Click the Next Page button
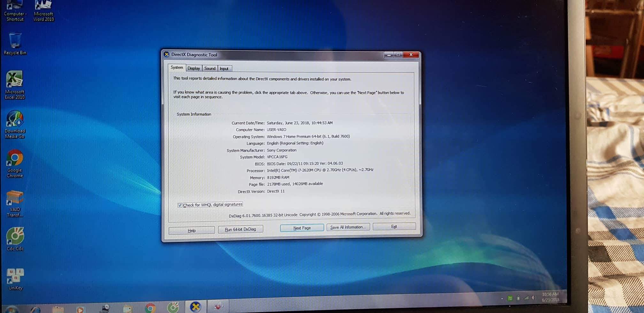 [302, 228]
